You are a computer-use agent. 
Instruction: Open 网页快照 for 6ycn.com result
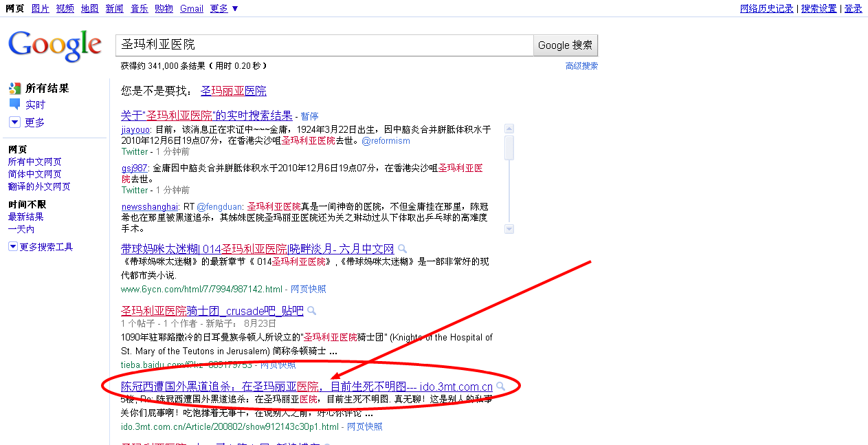pos(308,289)
